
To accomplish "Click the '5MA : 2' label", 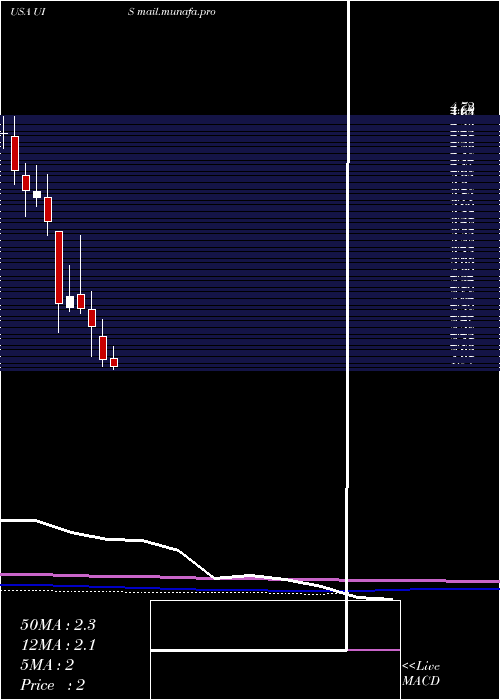I will (x=47, y=665).
